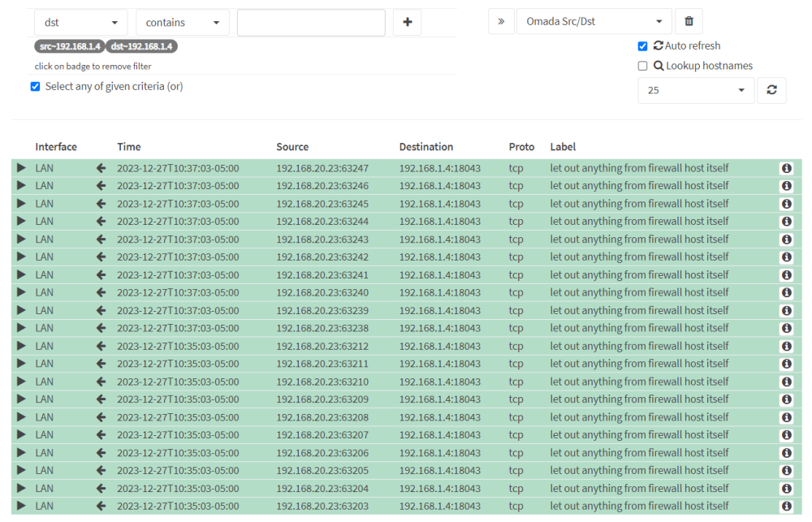
Task: Click the filter value text field
Action: (x=311, y=22)
